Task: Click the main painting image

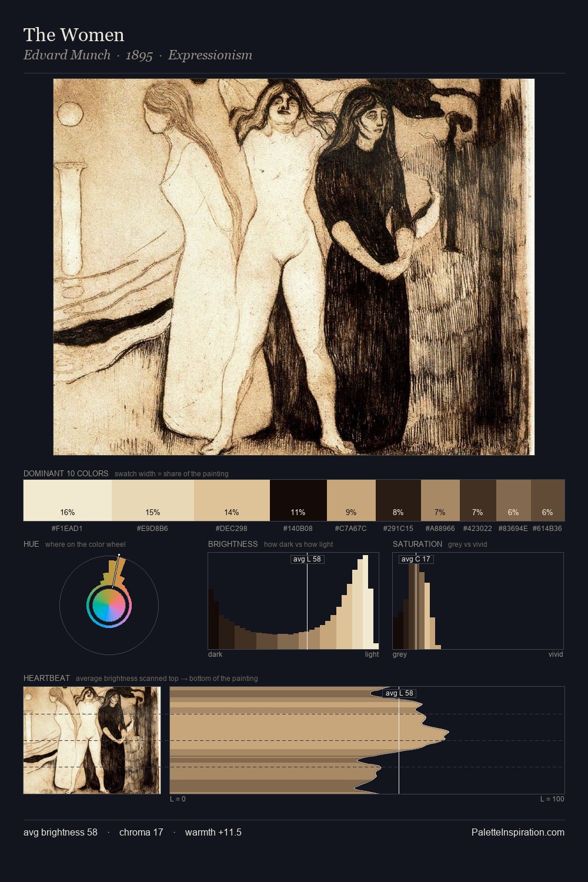Action: pos(294,267)
